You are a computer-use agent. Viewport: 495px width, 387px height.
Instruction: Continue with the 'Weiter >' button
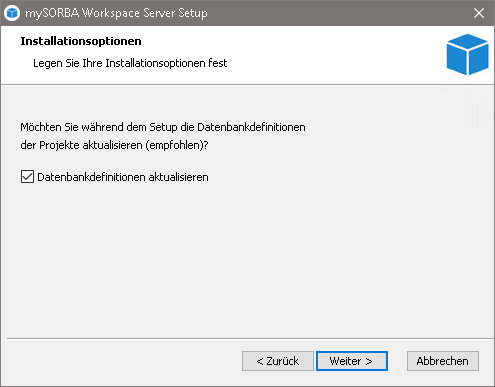(352, 361)
